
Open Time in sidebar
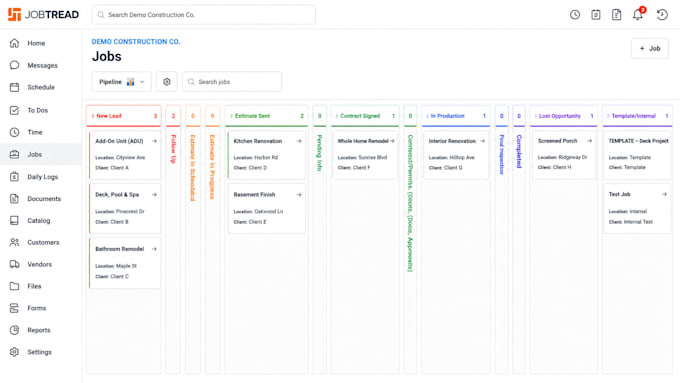pyautogui.click(x=41, y=132)
